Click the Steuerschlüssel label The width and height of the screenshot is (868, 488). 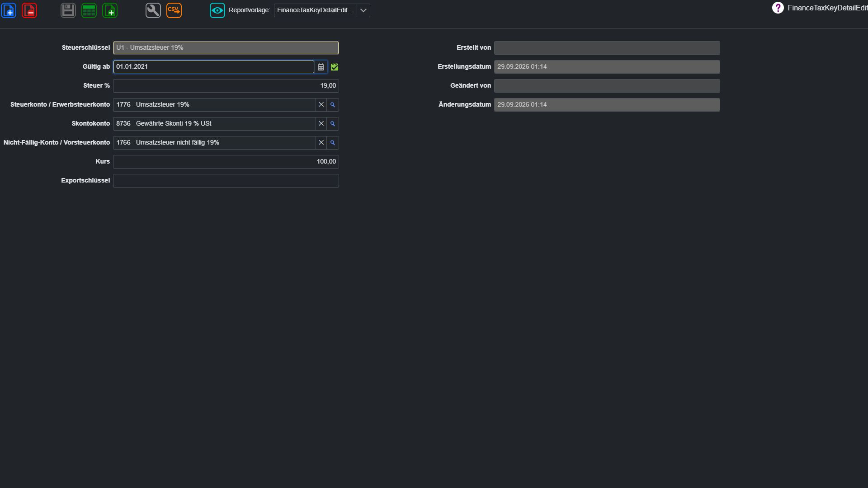pyautogui.click(x=86, y=48)
